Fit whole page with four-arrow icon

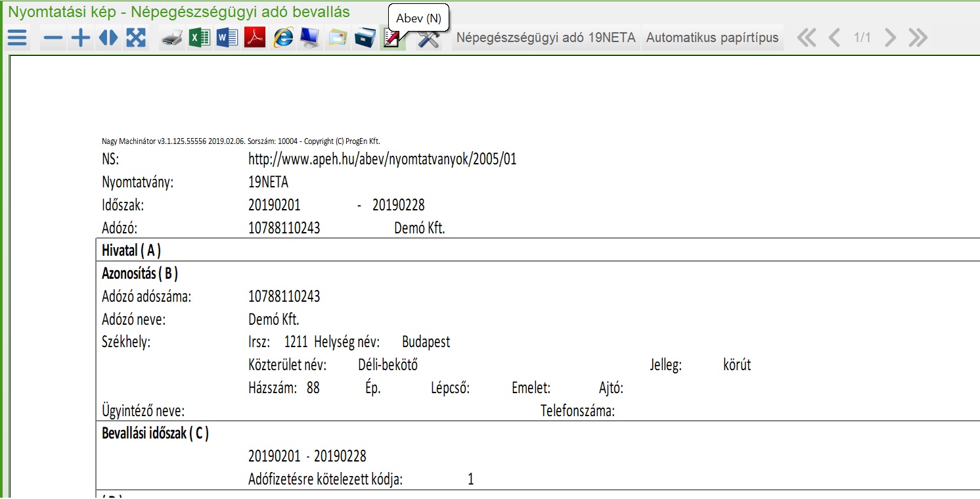135,38
